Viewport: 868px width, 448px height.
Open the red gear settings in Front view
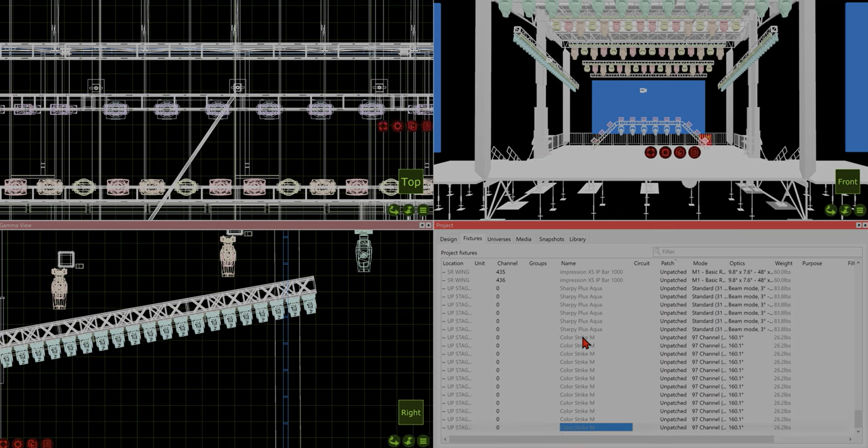(x=665, y=153)
